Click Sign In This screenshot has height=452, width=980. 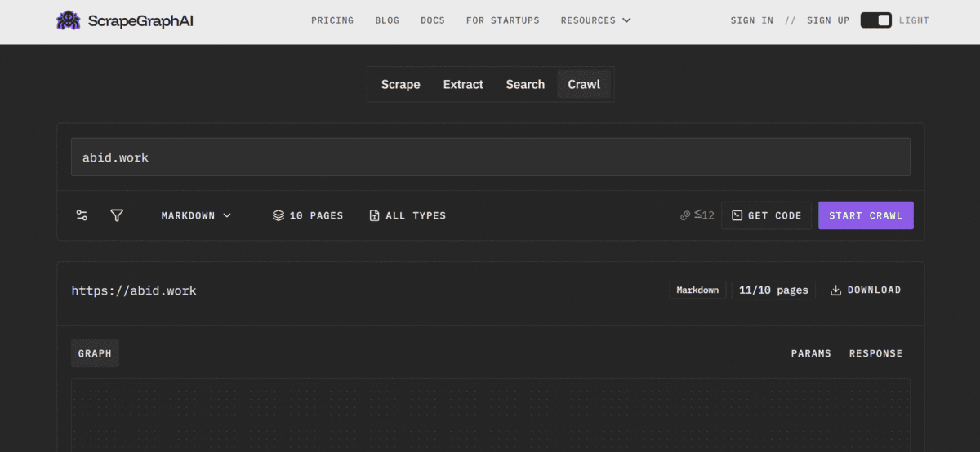751,20
